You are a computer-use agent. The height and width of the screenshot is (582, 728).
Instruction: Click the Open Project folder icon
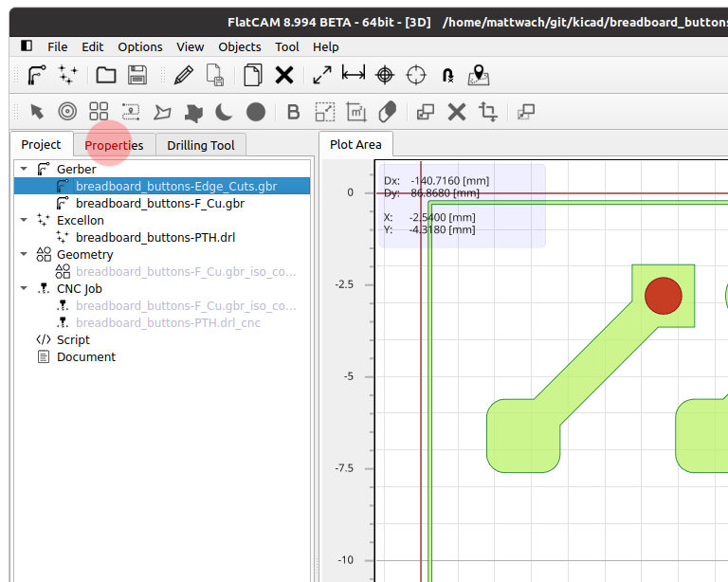[106, 75]
